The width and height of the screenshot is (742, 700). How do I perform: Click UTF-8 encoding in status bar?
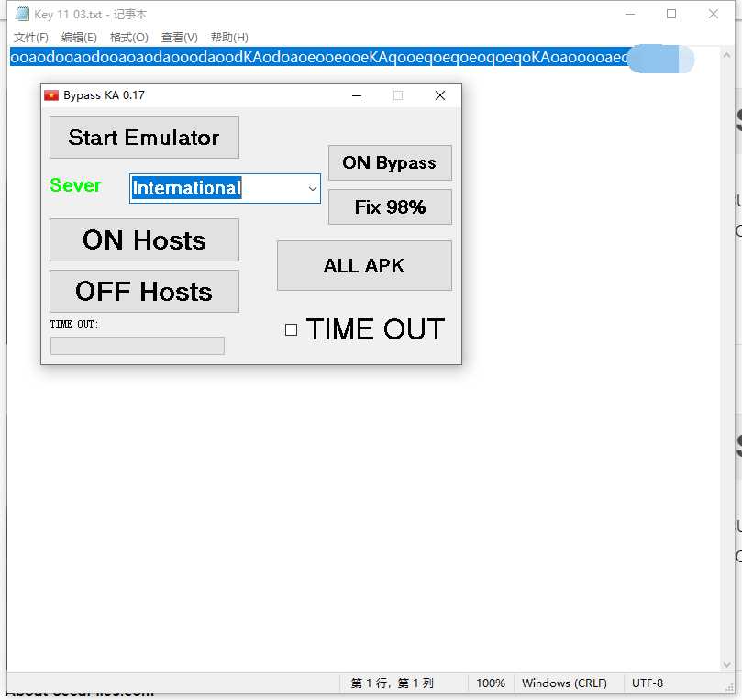coord(648,683)
